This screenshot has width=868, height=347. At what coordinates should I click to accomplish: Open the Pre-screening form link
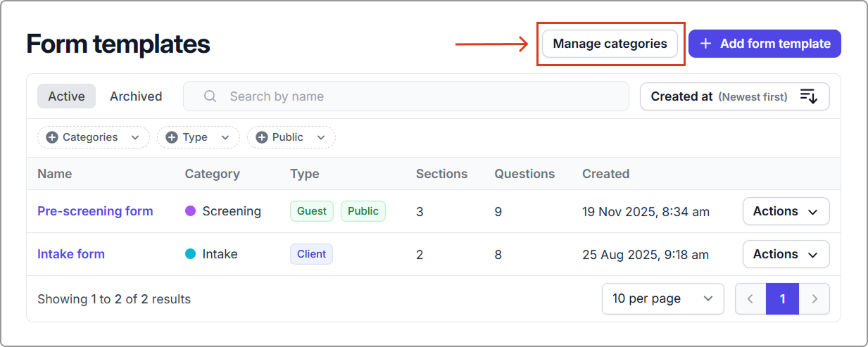pyautogui.click(x=95, y=211)
